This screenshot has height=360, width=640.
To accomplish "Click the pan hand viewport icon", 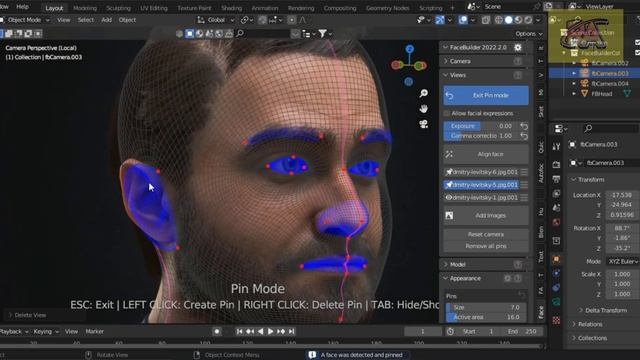I will [x=424, y=109].
